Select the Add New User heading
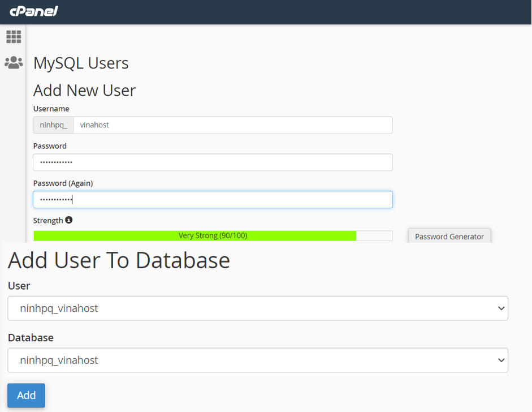532x412 pixels. 84,91
